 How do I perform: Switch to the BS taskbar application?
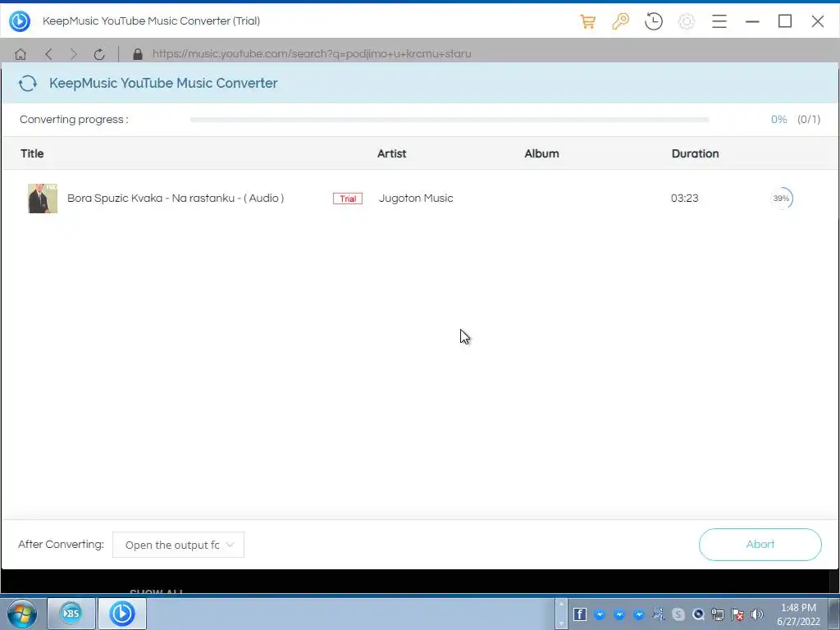(x=71, y=614)
